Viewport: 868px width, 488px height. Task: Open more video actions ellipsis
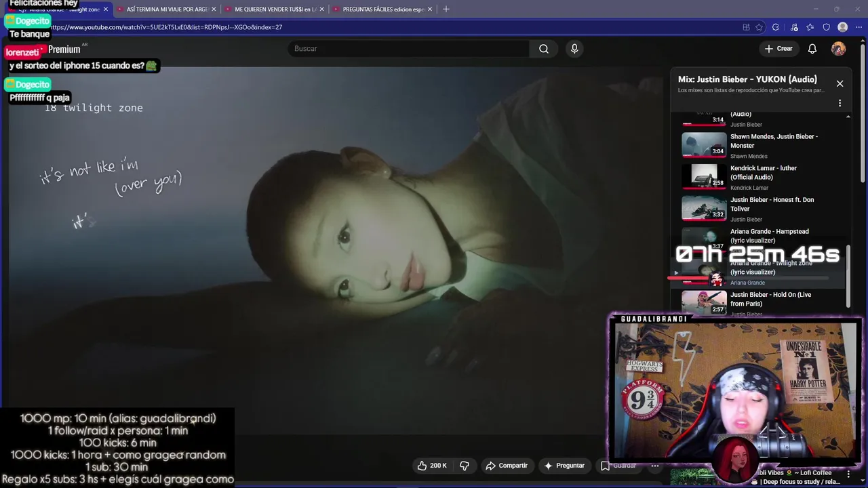point(655,466)
